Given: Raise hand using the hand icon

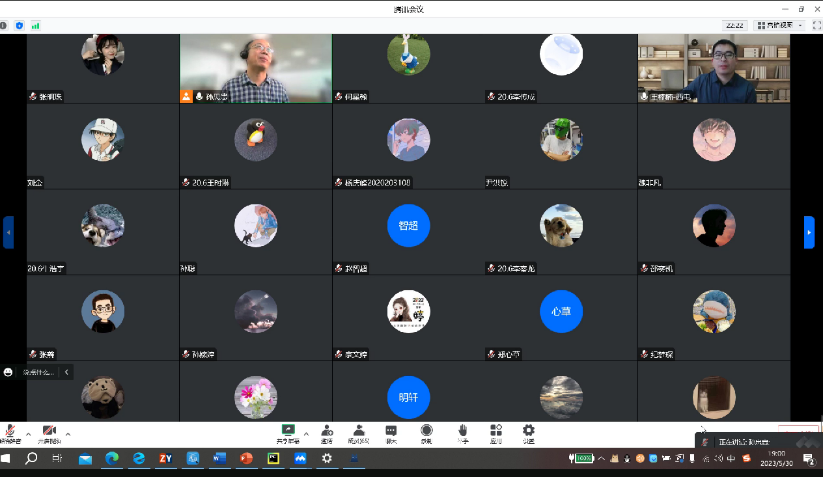Looking at the screenshot, I should (462, 432).
